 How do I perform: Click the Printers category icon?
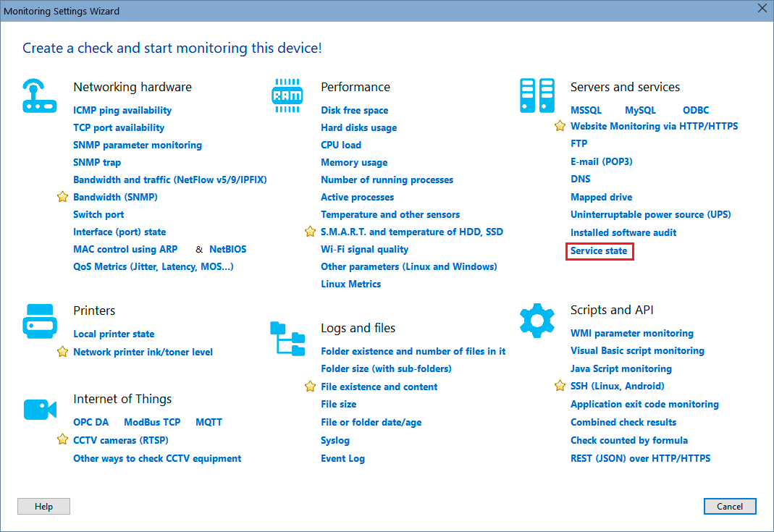pos(39,321)
